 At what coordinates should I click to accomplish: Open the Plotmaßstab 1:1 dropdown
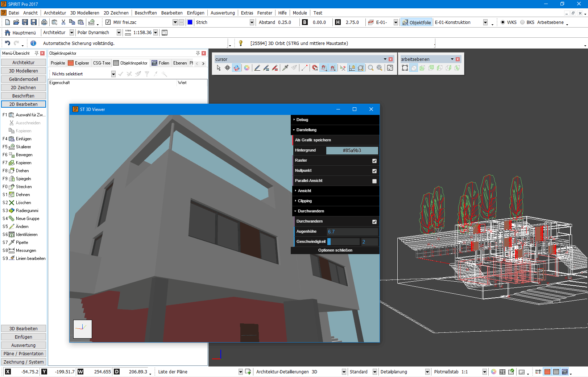pyautogui.click(x=485, y=372)
